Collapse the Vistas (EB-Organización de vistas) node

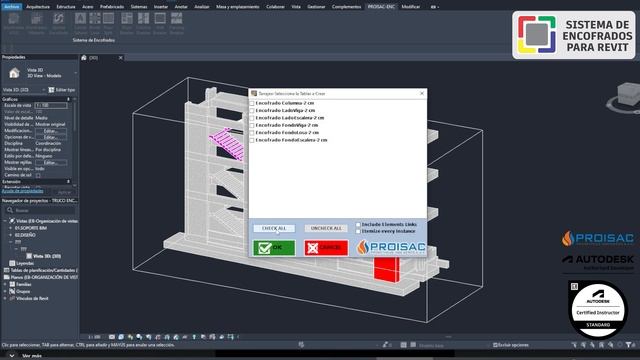click(5, 221)
